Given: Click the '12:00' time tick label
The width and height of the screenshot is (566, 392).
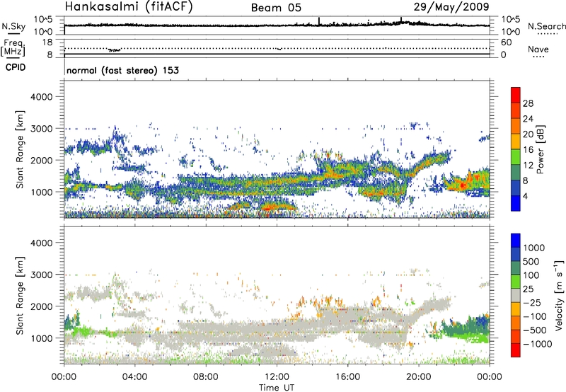Looking at the screenshot, I should [x=277, y=377].
